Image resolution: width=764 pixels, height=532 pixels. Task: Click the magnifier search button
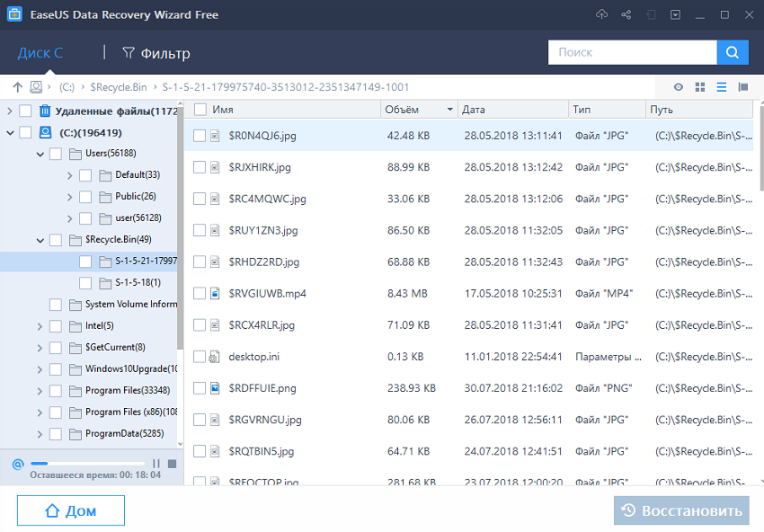click(733, 52)
